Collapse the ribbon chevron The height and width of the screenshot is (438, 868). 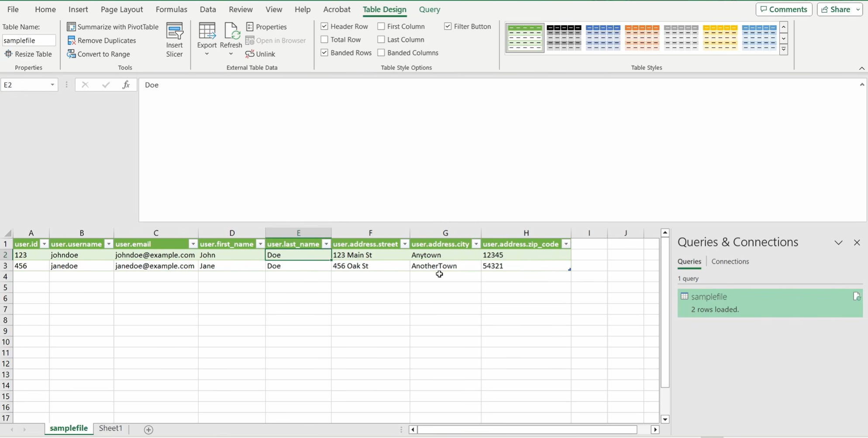coord(861,68)
